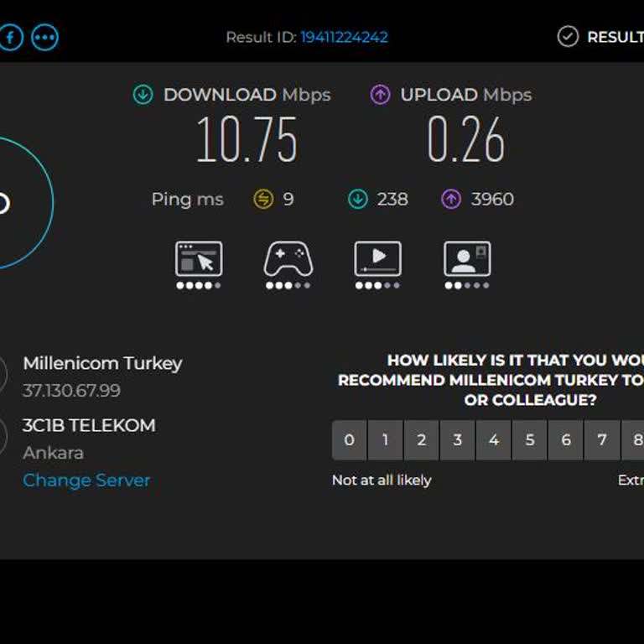Click the upload arrow icon beside UPLOAD Mbps
This screenshot has height=644, width=644.
point(380,95)
